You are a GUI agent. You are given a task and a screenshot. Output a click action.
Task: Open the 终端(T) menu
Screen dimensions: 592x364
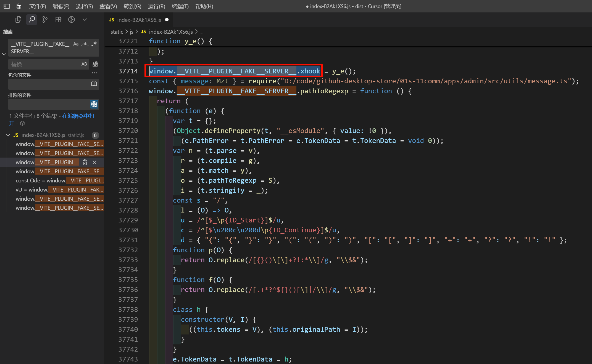(180, 6)
